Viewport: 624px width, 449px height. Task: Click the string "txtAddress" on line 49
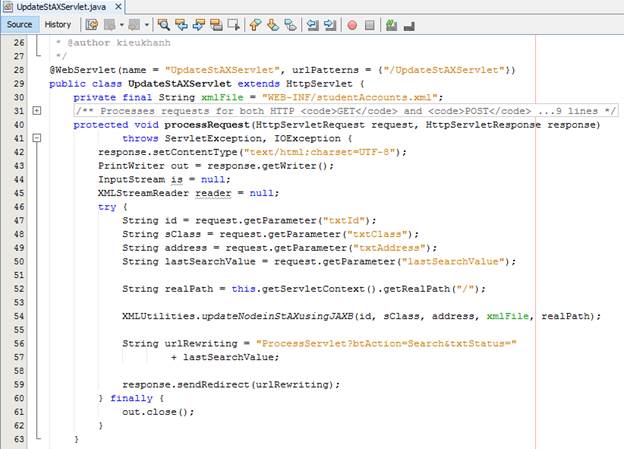(x=392, y=248)
